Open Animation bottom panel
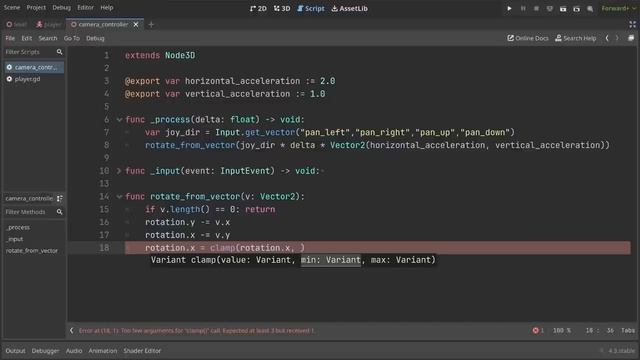This screenshot has width=640, height=360. click(102, 351)
